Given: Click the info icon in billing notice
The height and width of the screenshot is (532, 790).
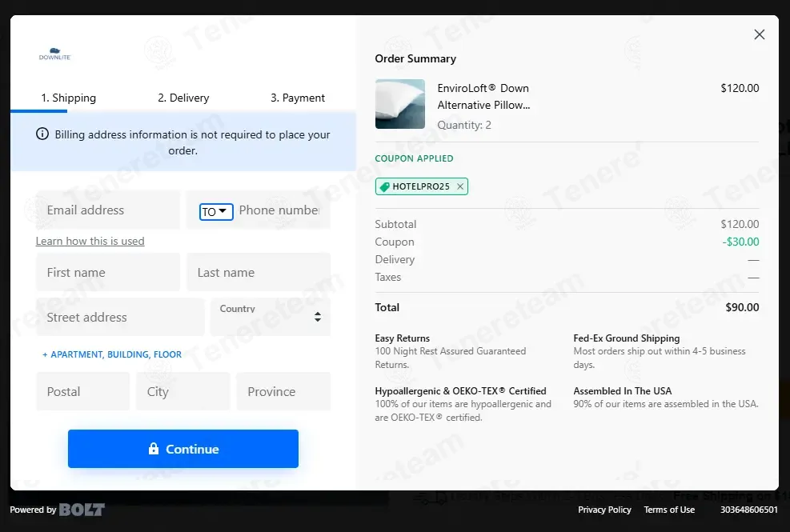Looking at the screenshot, I should [42, 134].
